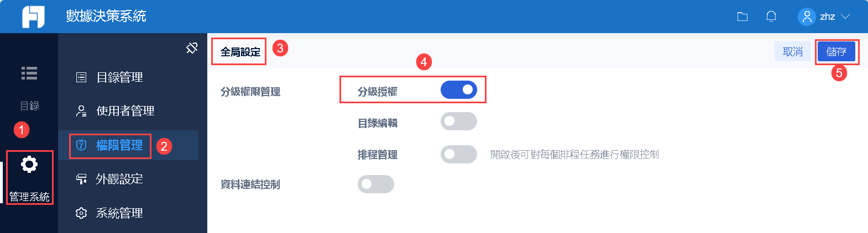Disable the 分級授權 toggle
Screen dimensions: 868x233
[458, 89]
